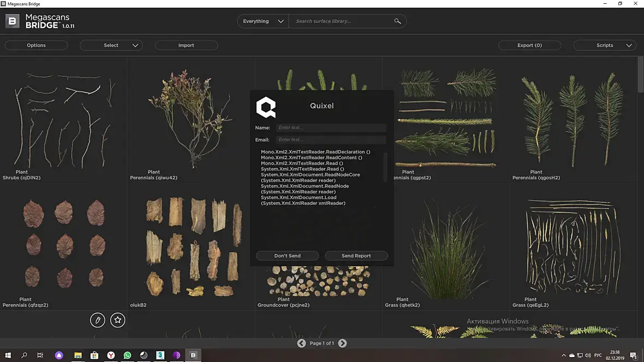Open the Options menu

pyautogui.click(x=36, y=45)
